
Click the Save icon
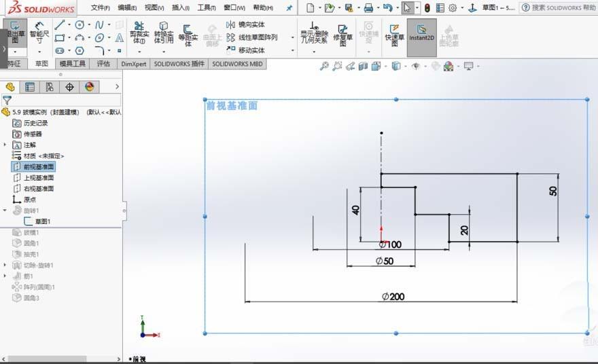click(x=349, y=7)
